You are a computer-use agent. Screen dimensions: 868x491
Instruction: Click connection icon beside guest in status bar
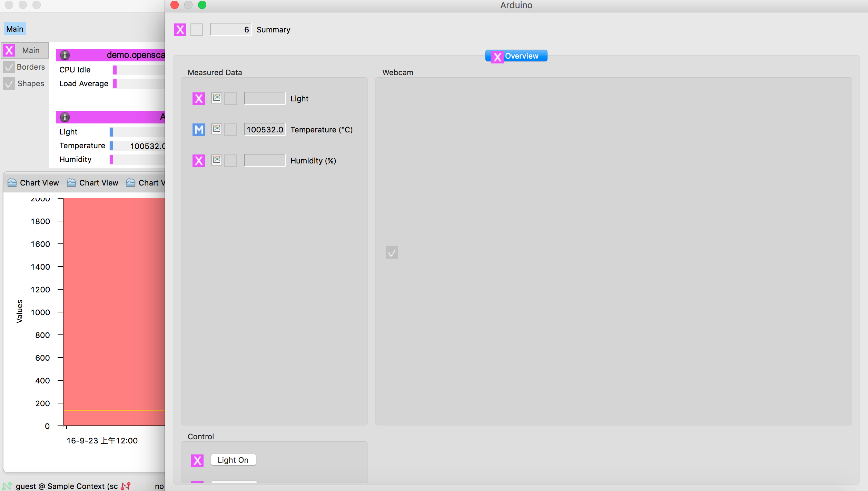pos(7,486)
